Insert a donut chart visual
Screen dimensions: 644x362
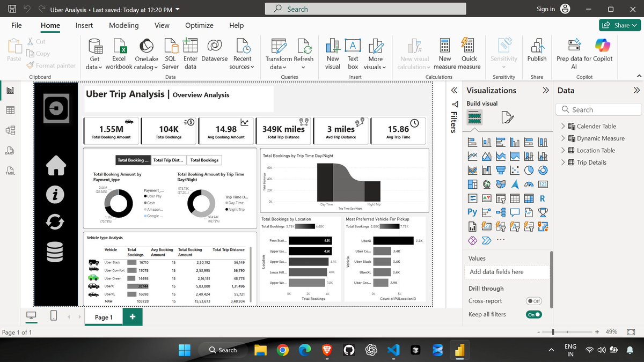coord(543,171)
